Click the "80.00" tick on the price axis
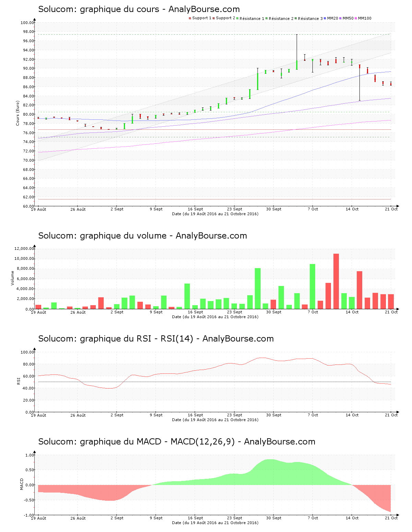This screenshot has height=532, width=412. click(28, 115)
